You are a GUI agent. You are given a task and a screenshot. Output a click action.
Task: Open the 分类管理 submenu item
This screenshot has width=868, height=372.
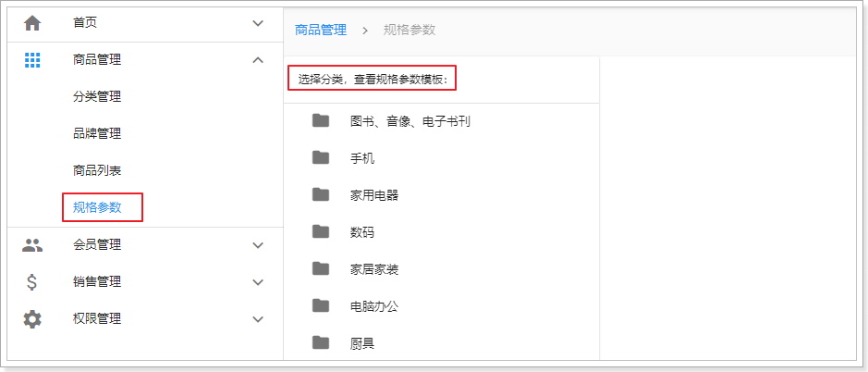tap(97, 96)
